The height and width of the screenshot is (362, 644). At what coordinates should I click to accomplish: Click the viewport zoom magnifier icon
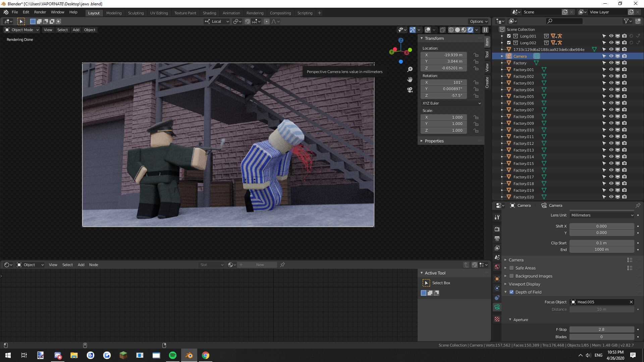coord(410,69)
